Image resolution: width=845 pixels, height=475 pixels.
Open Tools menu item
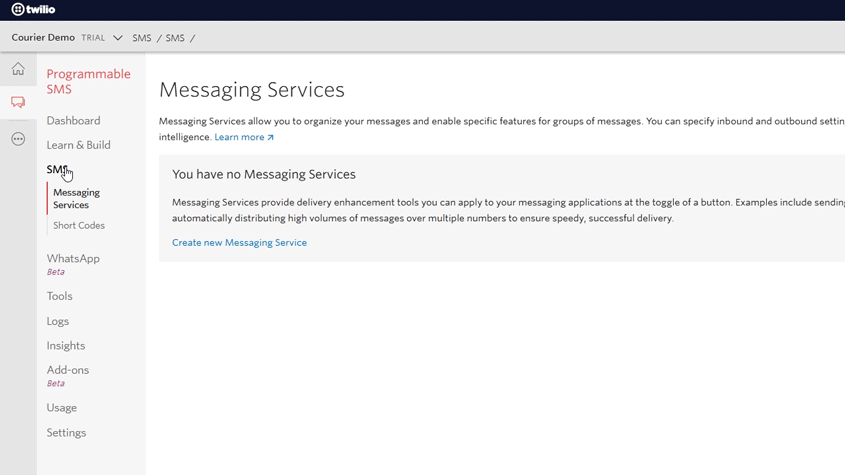coord(59,296)
